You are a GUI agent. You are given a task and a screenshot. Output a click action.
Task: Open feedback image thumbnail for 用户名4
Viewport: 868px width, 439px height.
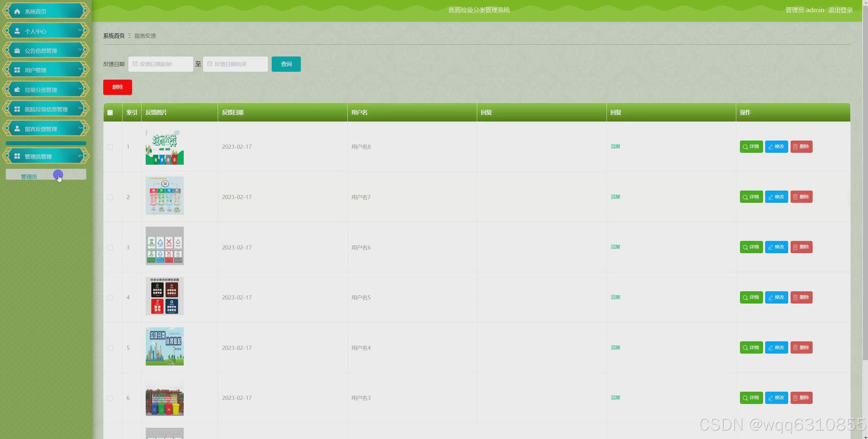165,346
